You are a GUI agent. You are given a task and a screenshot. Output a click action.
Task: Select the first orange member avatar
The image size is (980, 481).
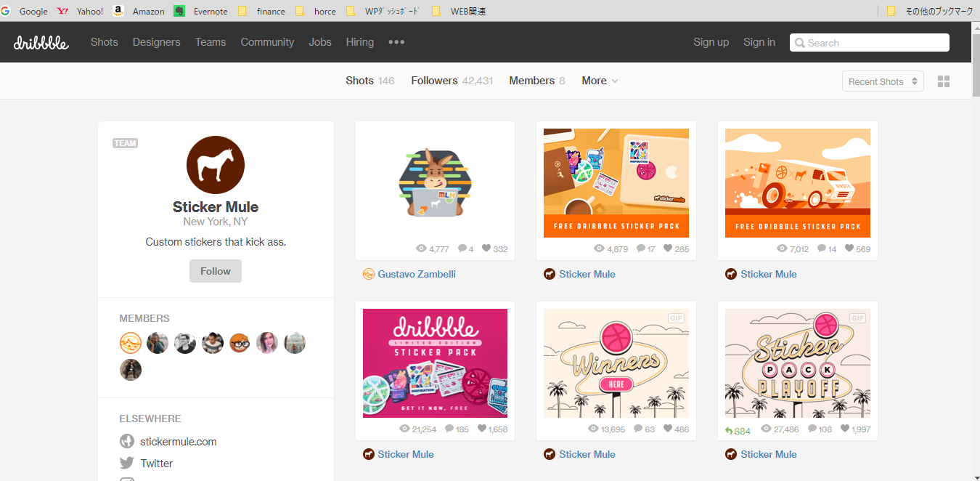pyautogui.click(x=131, y=343)
